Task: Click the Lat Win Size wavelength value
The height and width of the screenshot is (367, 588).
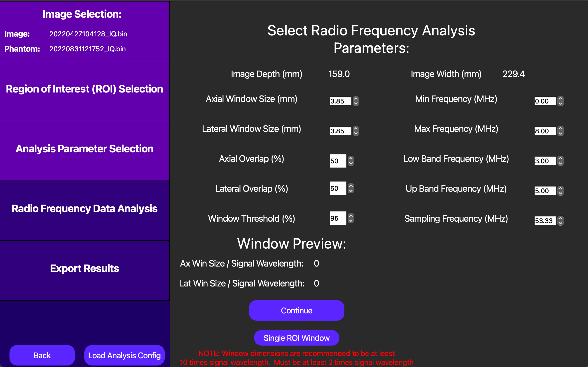Action: [316, 283]
